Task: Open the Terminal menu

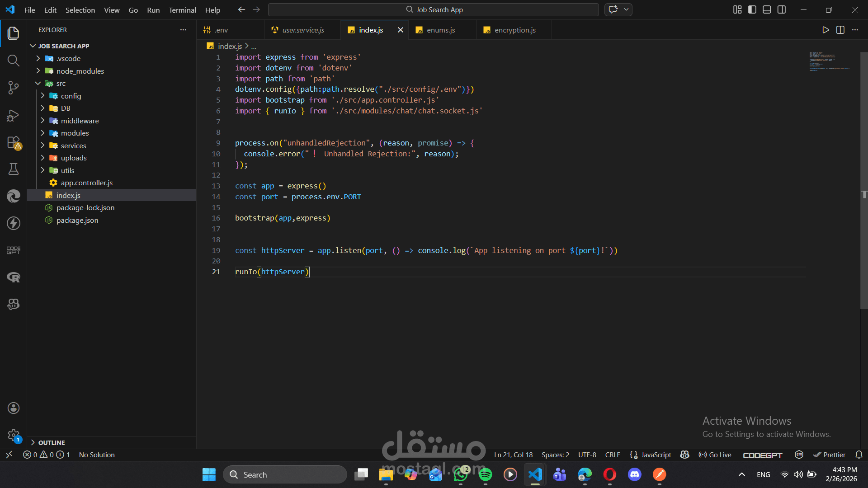Action: [x=182, y=10]
